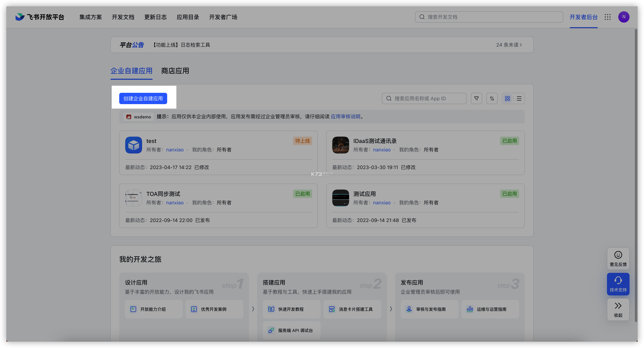This screenshot has width=644, height=348.
Task: Click nanxiao owner link on test card
Action: [x=175, y=150]
